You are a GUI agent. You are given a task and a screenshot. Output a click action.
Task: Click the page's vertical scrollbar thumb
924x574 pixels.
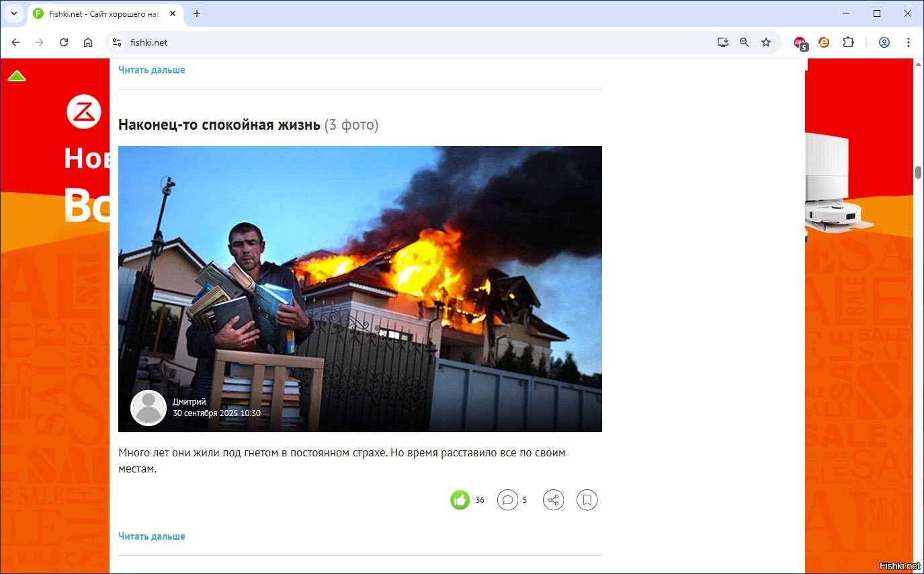[x=919, y=171]
